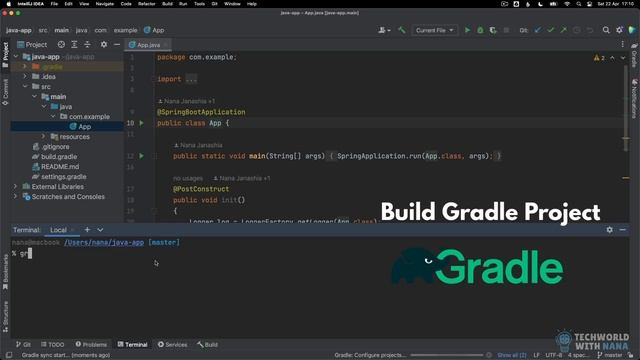Click the editor vertical scrollbar
Screen dimensions: 640x360
pyautogui.click(x=626, y=109)
